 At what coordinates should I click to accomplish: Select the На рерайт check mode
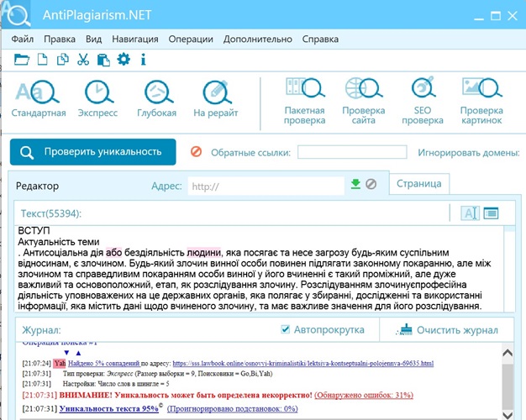216,98
